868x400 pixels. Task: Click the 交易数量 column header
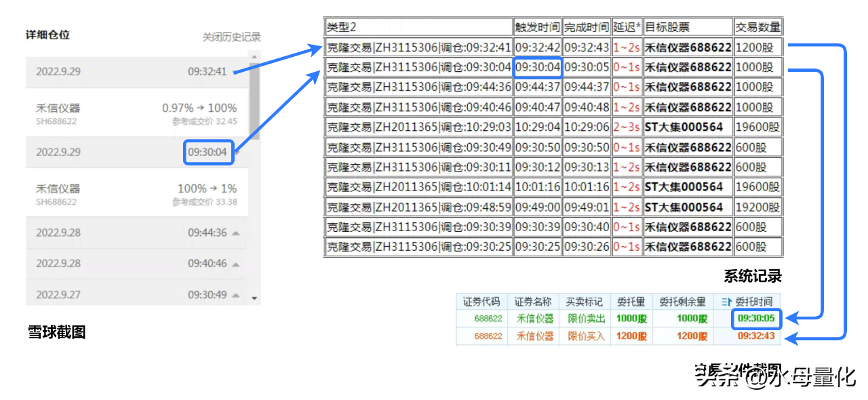coord(758,27)
